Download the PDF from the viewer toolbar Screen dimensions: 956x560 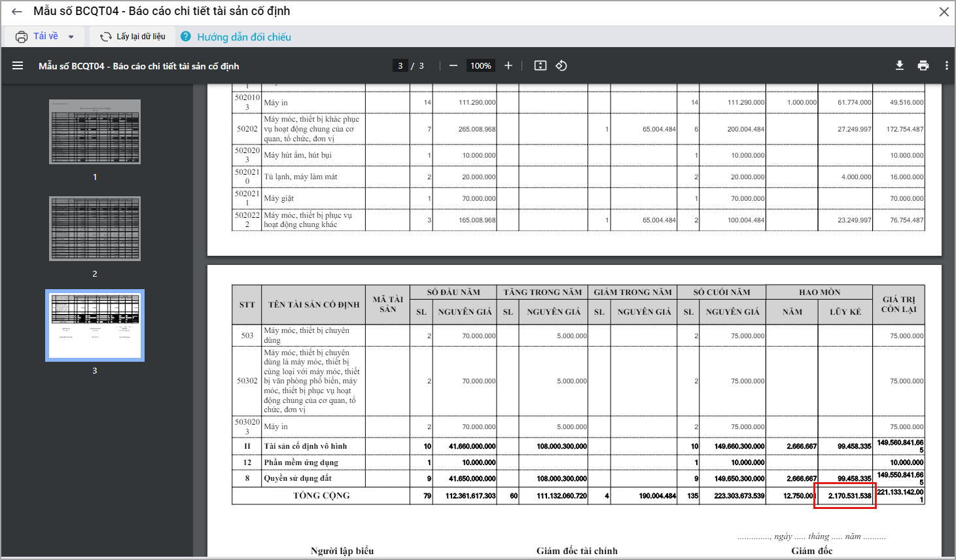[900, 65]
